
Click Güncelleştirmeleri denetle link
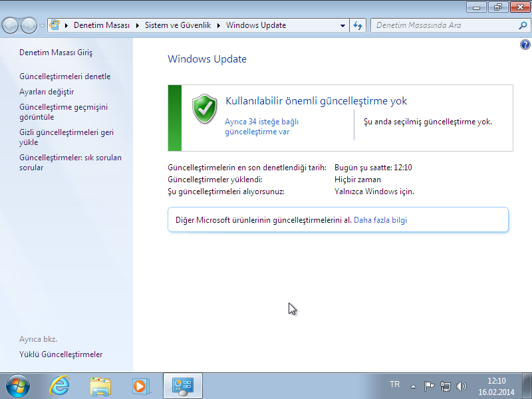tap(65, 76)
